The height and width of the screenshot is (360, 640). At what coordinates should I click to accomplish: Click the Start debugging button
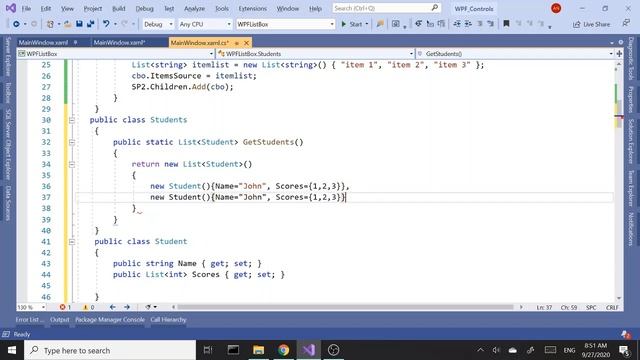click(x=352, y=24)
